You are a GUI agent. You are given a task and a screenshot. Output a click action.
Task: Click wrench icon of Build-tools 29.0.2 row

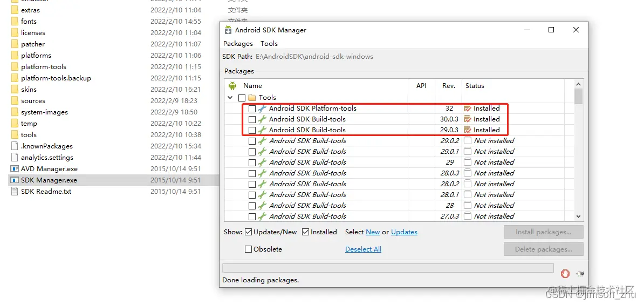click(x=262, y=140)
